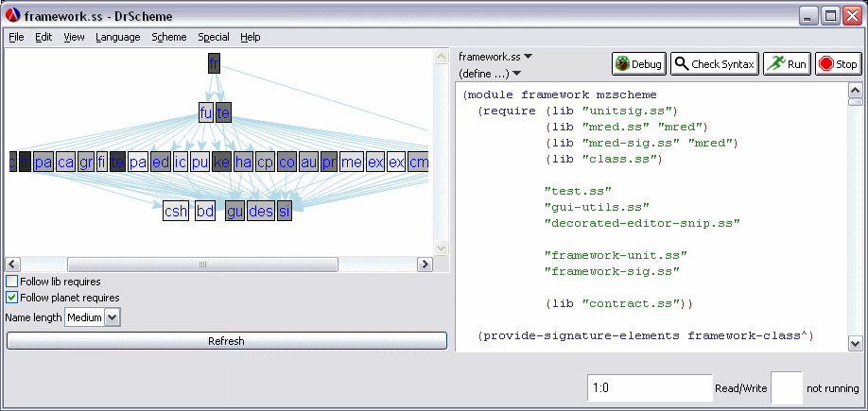Select the topmost fr module node

(x=215, y=63)
